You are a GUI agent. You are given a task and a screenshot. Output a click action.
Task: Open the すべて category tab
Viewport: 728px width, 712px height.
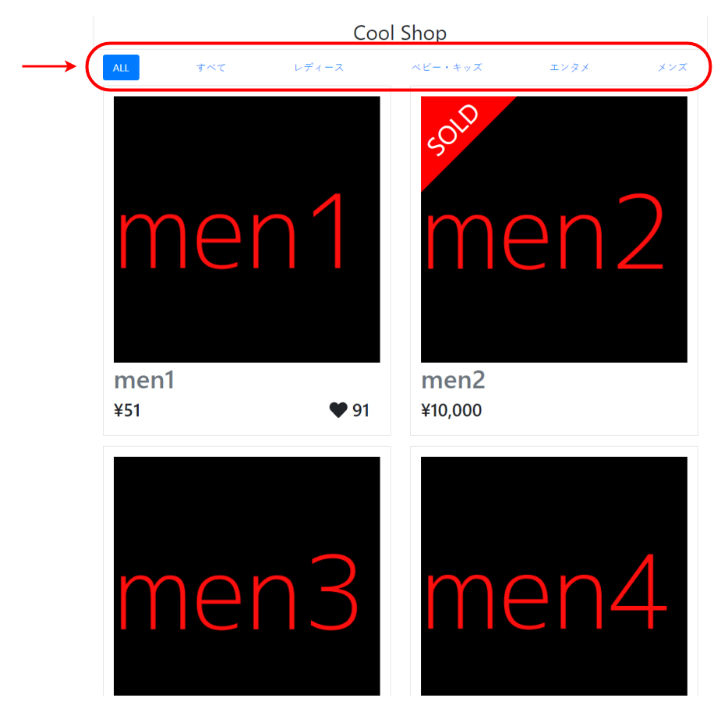[210, 67]
